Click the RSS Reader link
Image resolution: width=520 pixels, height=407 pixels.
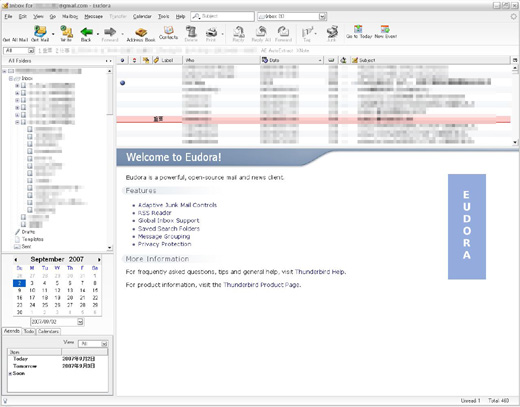click(155, 213)
